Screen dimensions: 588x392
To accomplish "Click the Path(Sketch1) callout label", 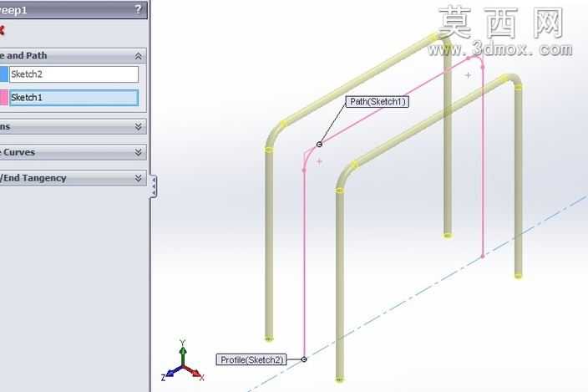I will pos(377,102).
